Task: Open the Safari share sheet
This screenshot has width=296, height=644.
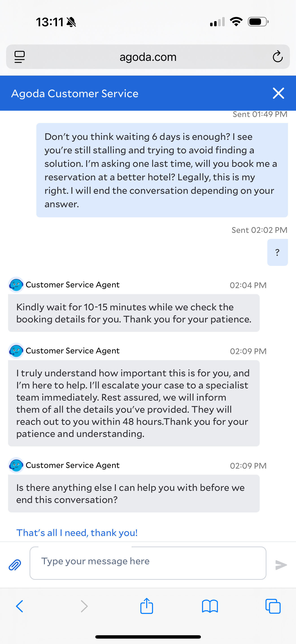Action: click(146, 606)
